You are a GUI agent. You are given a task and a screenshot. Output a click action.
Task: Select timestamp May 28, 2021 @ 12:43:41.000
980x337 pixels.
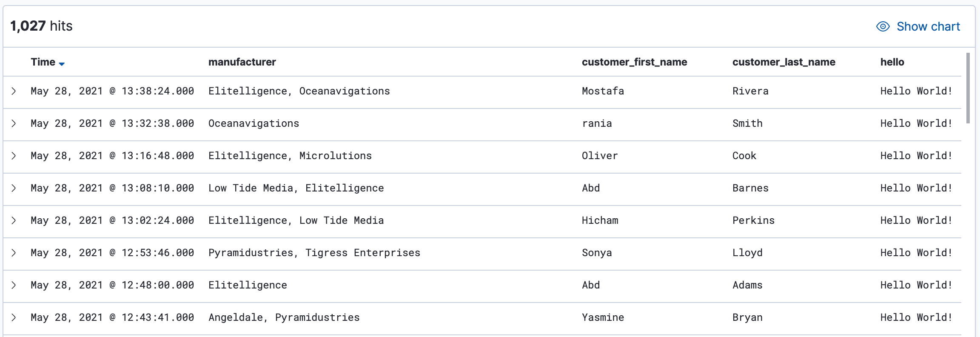coord(112,317)
